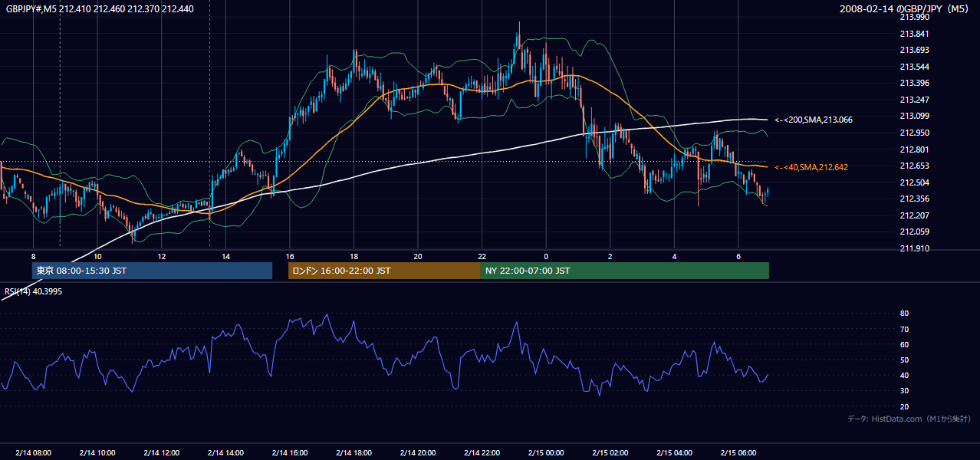The width and height of the screenshot is (980, 460).
Task: Click the 2/14 08:00 time axis label
Action: pos(33,452)
